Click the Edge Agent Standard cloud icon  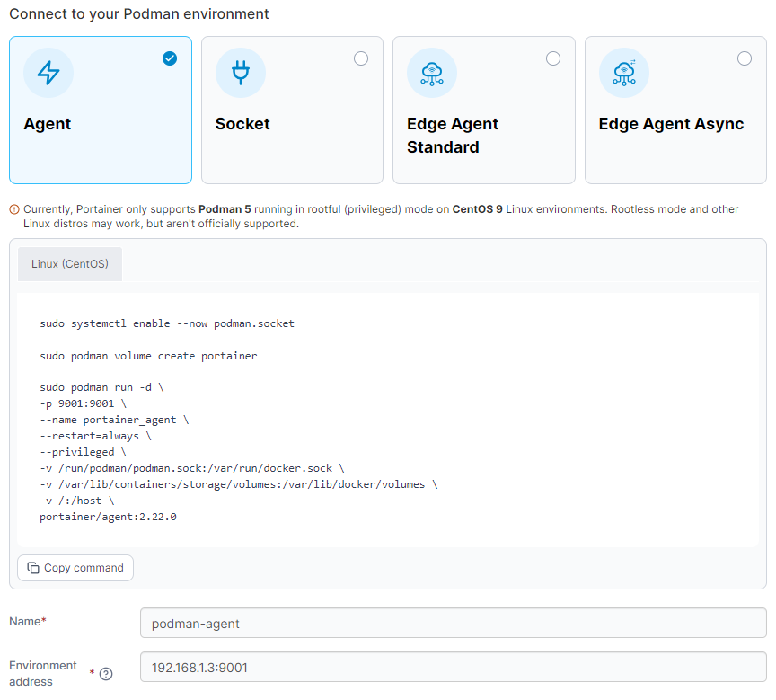[432, 74]
